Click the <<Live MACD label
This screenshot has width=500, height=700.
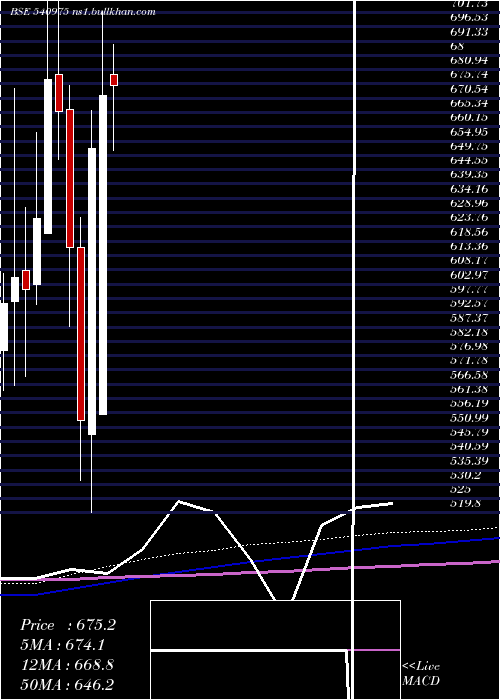tap(421, 674)
